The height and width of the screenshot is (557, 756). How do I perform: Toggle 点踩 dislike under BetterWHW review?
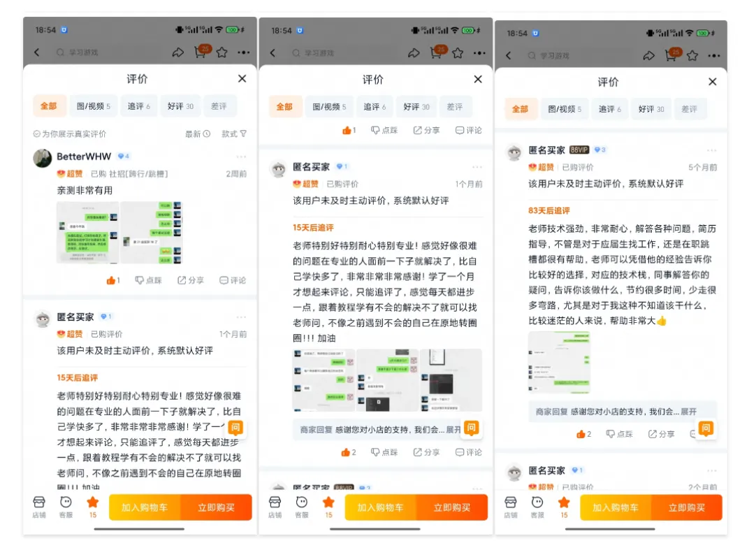148,280
